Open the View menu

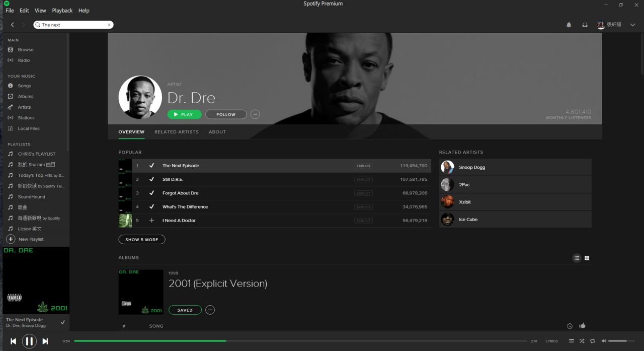[x=40, y=11]
